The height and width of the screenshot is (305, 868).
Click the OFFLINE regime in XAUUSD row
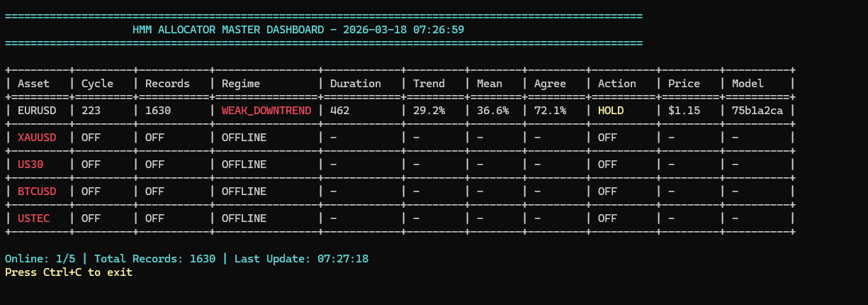[x=244, y=138]
